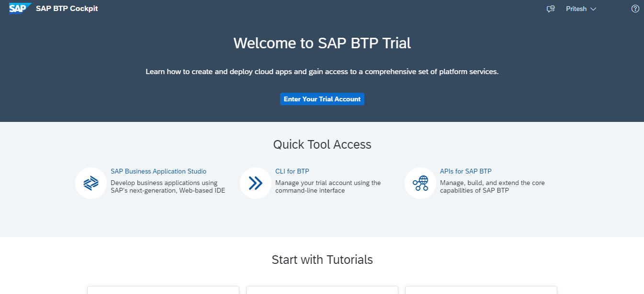644x294 pixels.
Task: Click the Start with Tutorials heading
Action: pyautogui.click(x=322, y=260)
